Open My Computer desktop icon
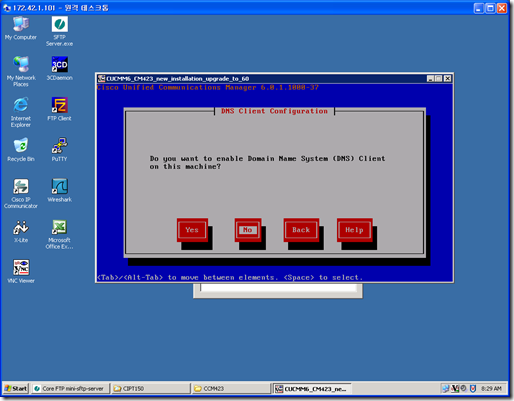The width and height of the screenshot is (514, 401). (x=21, y=28)
